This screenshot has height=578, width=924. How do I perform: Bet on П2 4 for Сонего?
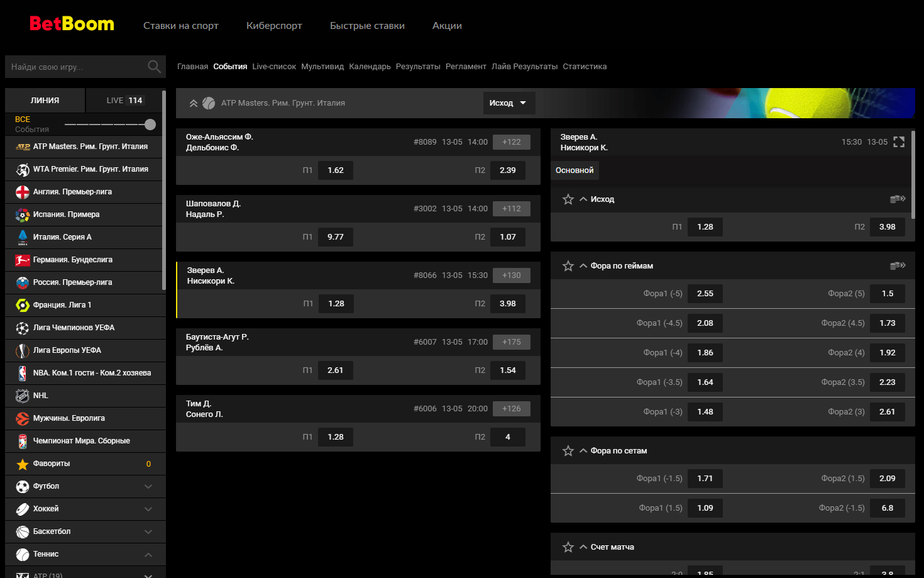[x=508, y=437]
